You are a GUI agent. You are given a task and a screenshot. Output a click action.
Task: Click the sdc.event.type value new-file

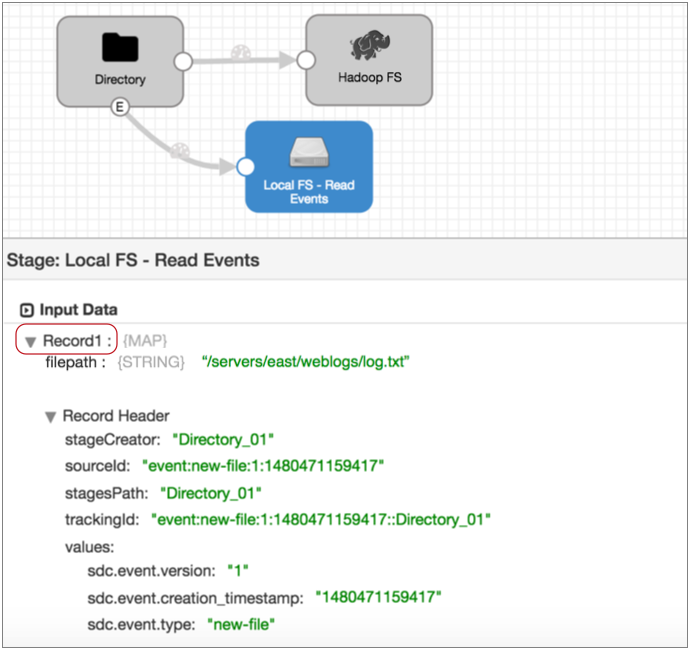coord(240,624)
